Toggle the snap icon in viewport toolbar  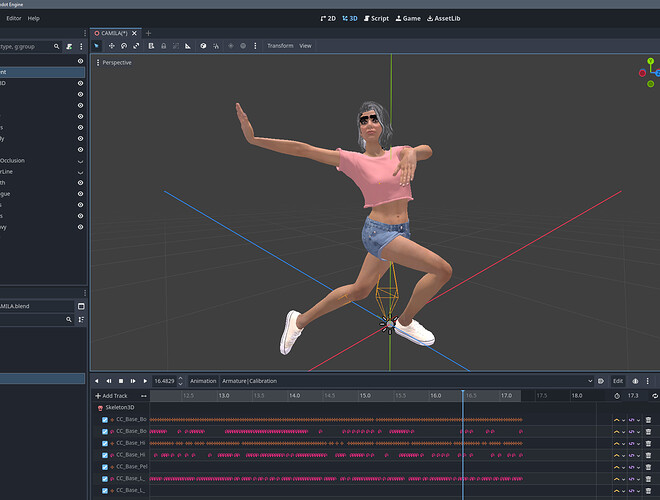(216, 46)
